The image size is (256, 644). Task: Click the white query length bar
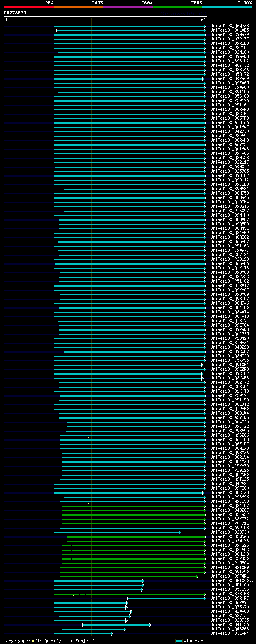point(106,16)
